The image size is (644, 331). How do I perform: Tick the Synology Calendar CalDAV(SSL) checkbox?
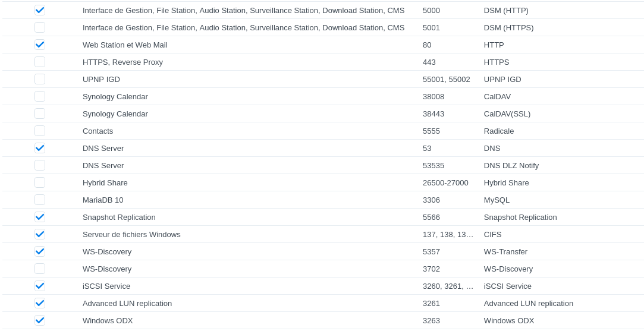40,114
